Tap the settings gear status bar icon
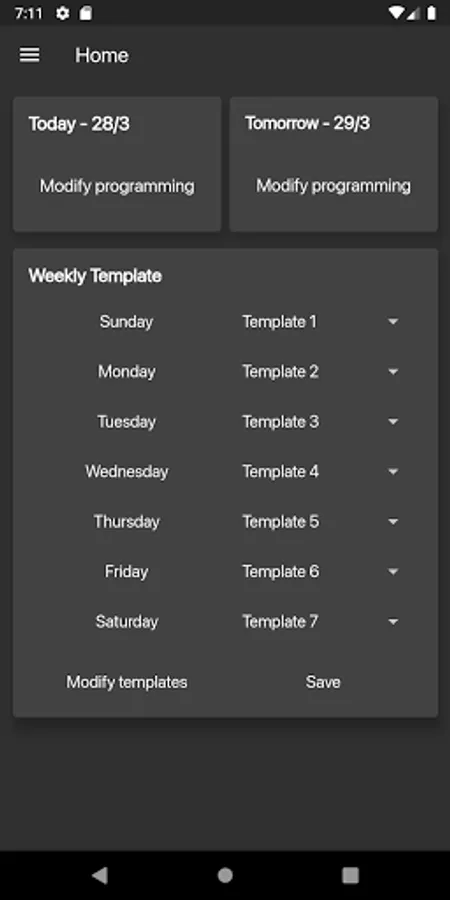This screenshot has width=450, height=900. (63, 13)
